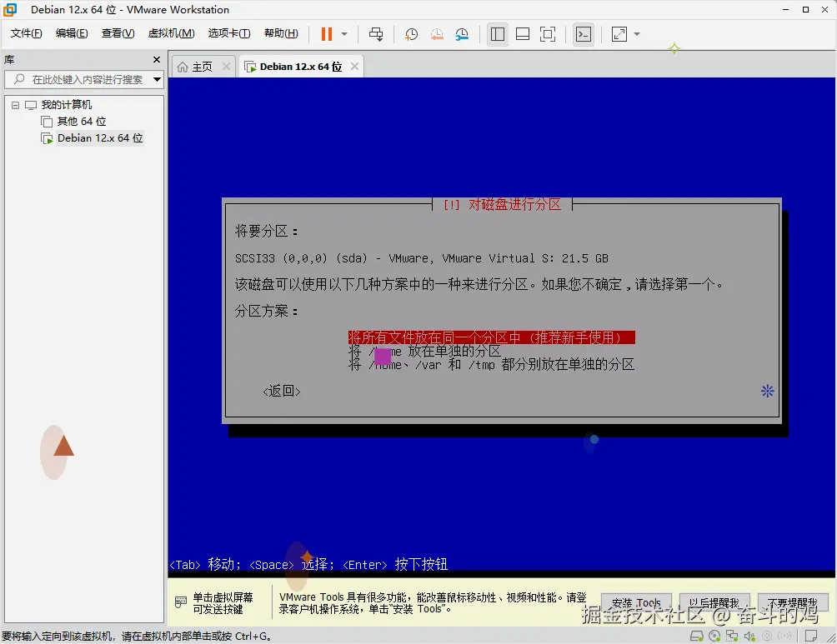Take a snapshot with the clock-plus icon

411,34
